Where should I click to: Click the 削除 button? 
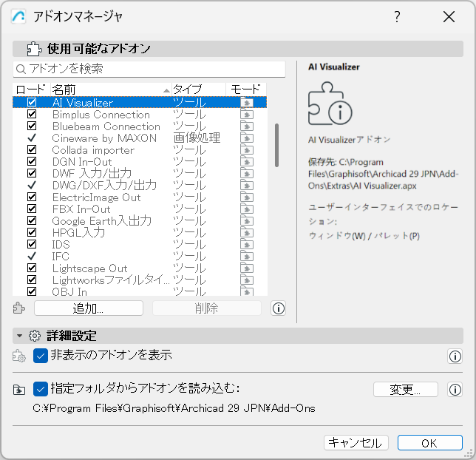pos(207,308)
